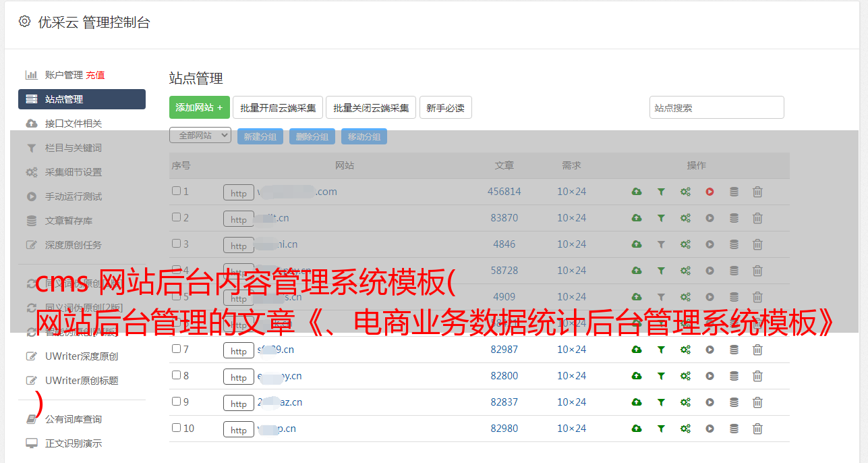The width and height of the screenshot is (868, 463).
Task: Tick the checkbox for site row 7
Action: [x=176, y=349]
